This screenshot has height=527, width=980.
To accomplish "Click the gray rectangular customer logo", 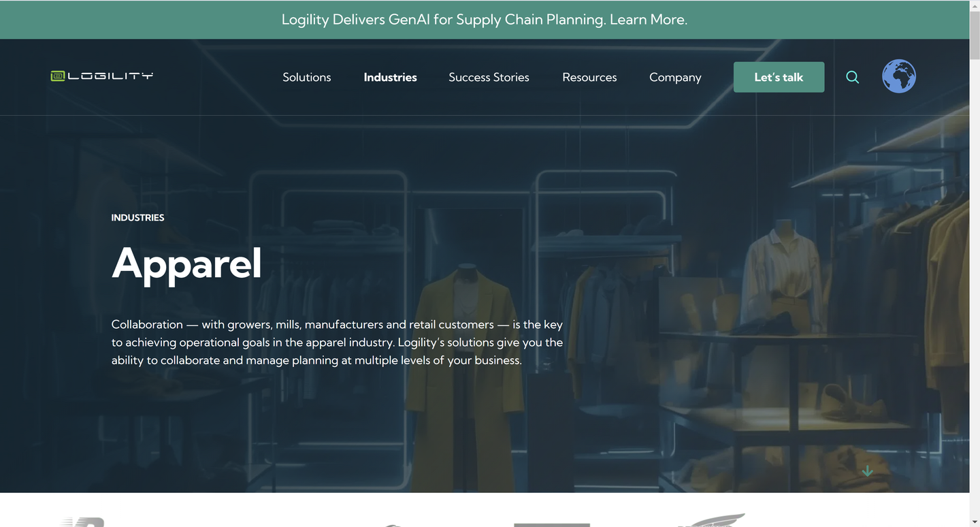I will (552, 524).
